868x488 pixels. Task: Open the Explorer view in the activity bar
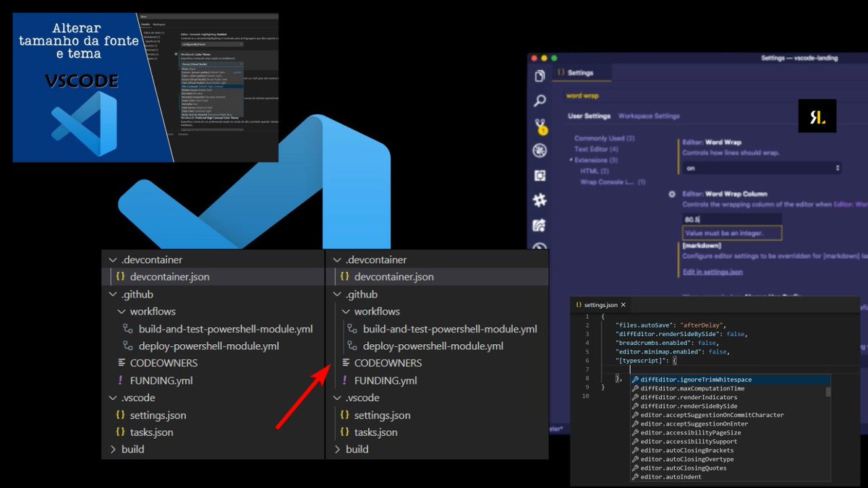point(540,76)
